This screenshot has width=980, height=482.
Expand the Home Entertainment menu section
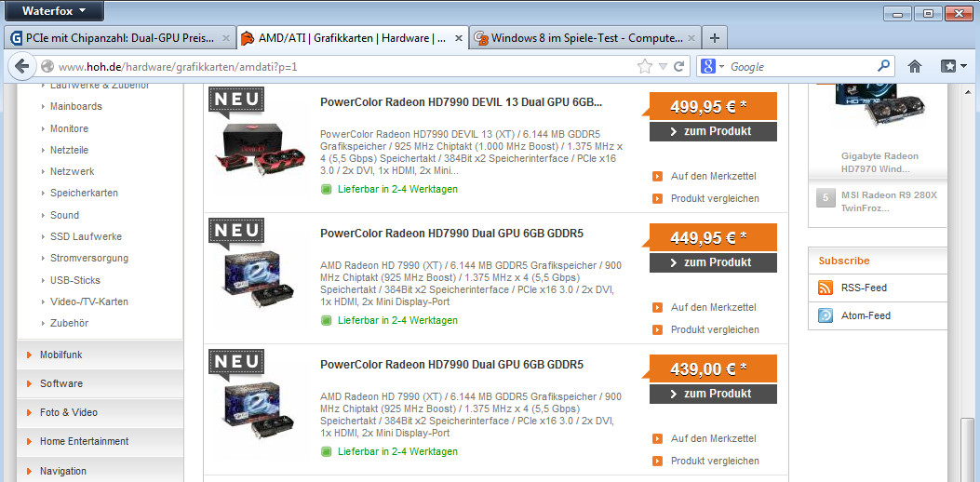click(100, 441)
